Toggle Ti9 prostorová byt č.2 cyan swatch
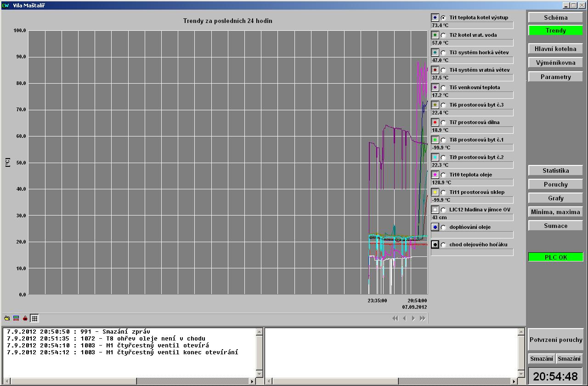 [435, 157]
